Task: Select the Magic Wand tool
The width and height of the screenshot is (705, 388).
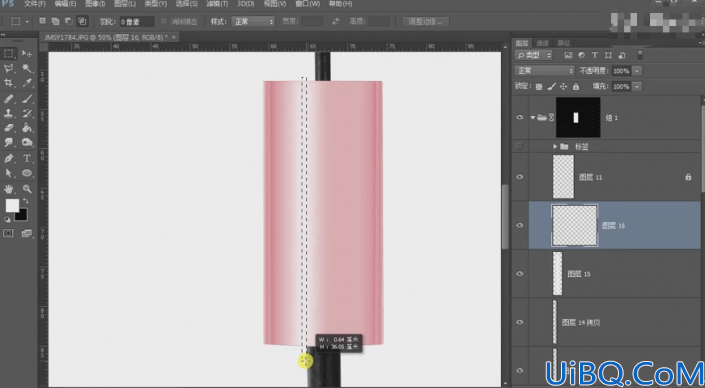Action: point(27,68)
